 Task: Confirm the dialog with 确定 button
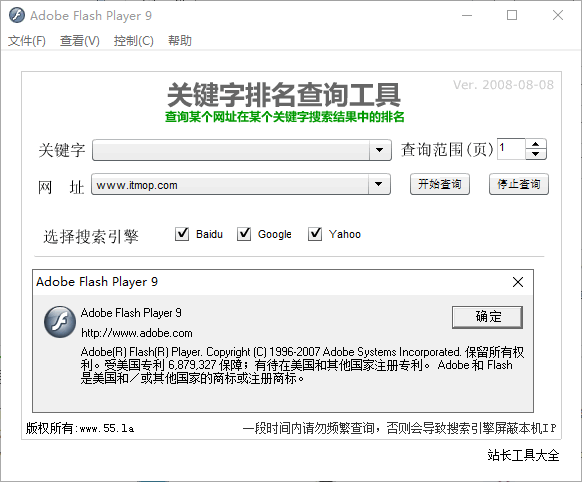pyautogui.click(x=487, y=317)
